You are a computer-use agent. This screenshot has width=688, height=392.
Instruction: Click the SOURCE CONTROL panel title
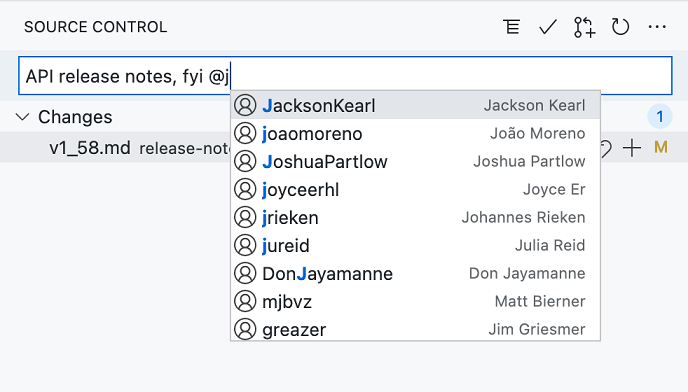tap(96, 27)
